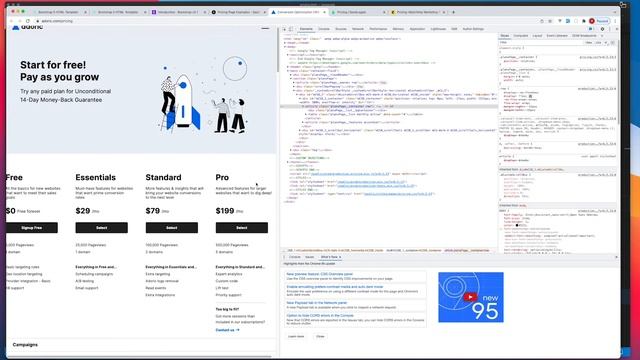Viewport: 640px width, 360px height.
Task: Open the Memory tab in DevTools
Action: 398,29
